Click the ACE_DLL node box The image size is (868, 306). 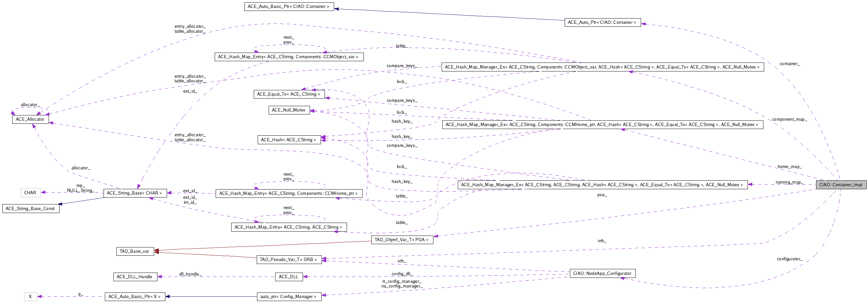point(289,277)
